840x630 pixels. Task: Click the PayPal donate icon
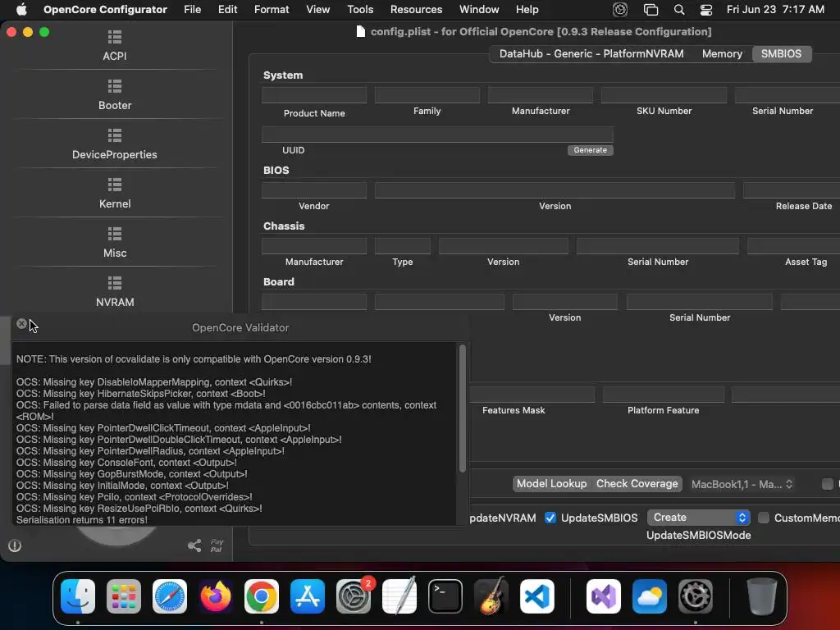pos(217,546)
